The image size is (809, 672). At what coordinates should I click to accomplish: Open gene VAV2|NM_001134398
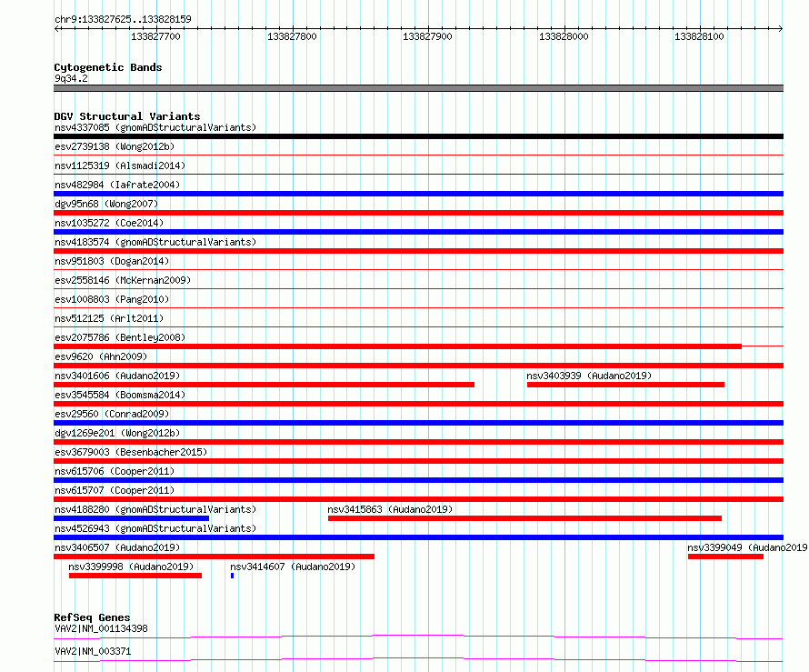coord(101,628)
